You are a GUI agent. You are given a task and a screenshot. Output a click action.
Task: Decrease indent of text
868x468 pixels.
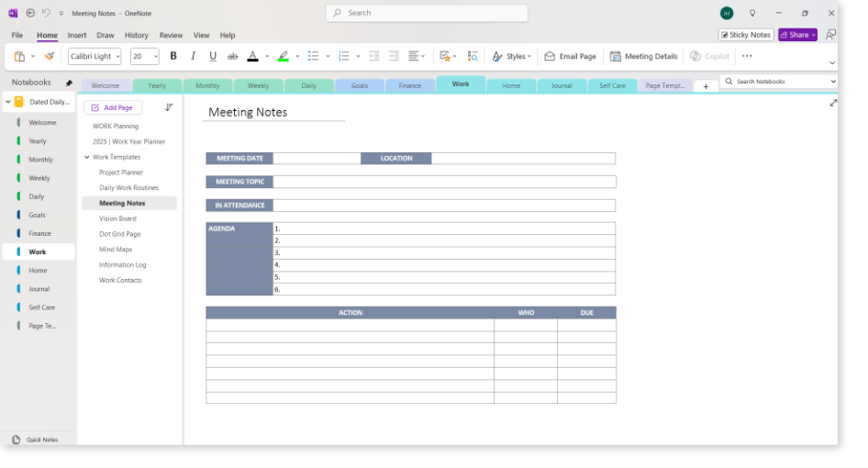tap(374, 56)
